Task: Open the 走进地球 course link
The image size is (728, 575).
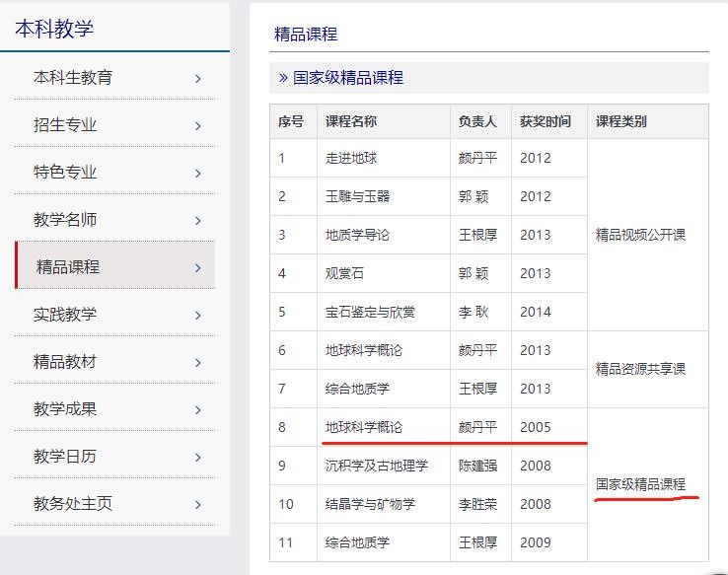Action: (351, 158)
